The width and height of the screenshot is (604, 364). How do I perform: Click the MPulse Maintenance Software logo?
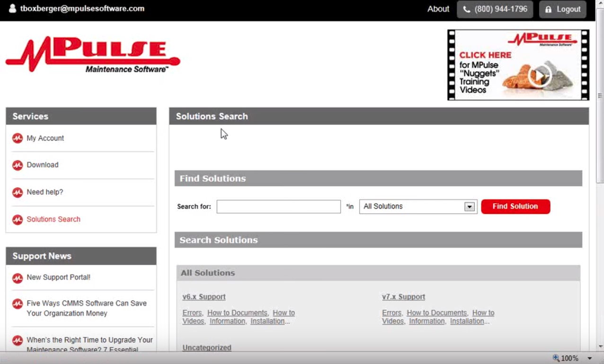[x=93, y=54]
